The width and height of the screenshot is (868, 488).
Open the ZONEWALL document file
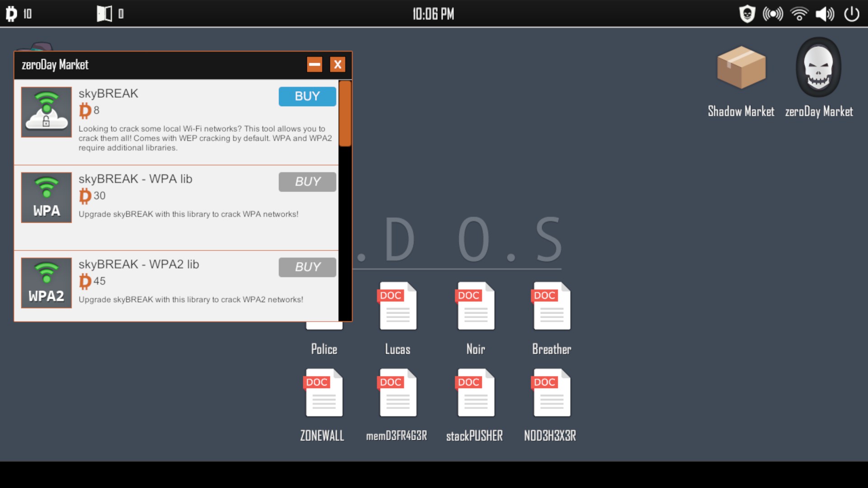(x=324, y=393)
